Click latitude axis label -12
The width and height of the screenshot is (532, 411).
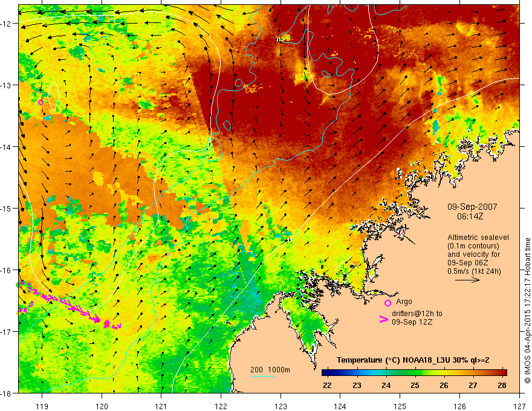coord(7,24)
